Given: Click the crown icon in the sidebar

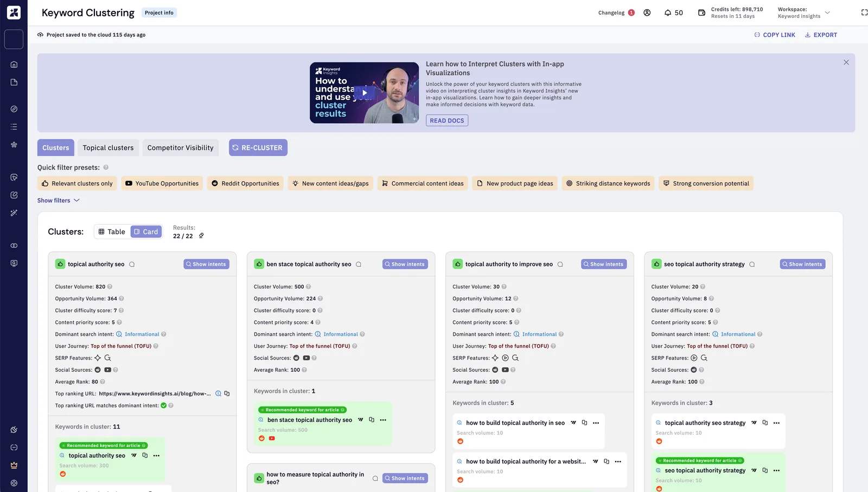Looking at the screenshot, I should [14, 465].
